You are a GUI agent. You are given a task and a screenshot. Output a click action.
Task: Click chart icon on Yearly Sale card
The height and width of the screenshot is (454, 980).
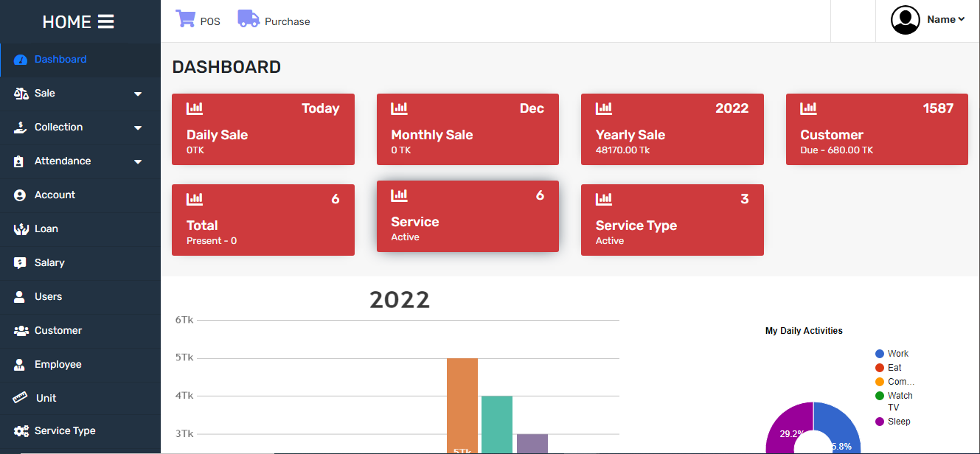click(604, 108)
